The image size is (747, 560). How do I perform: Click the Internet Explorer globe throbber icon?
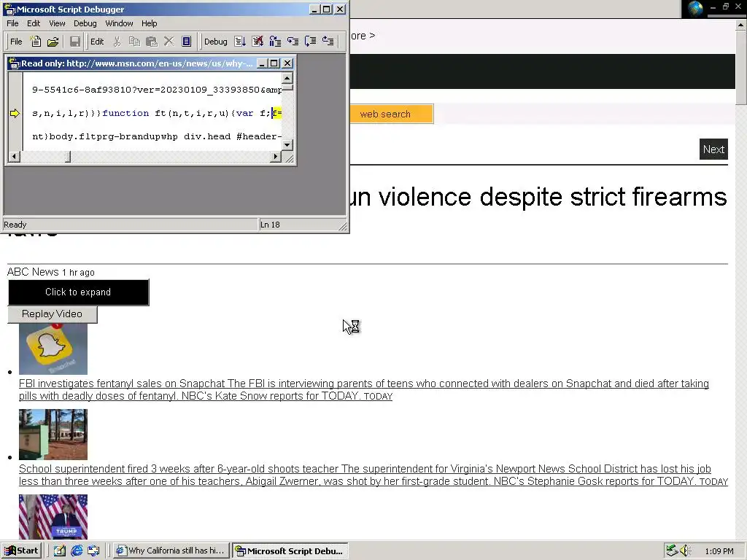(x=695, y=9)
